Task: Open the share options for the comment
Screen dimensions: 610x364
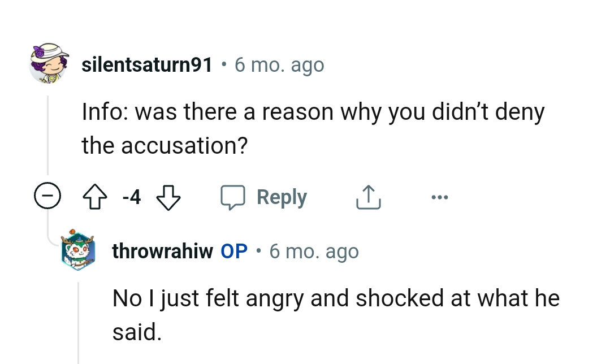Action: tap(368, 197)
